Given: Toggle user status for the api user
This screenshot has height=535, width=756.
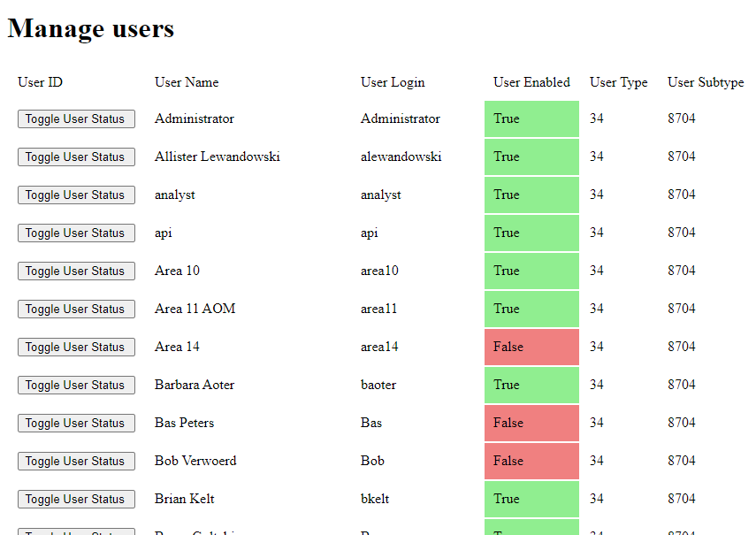Looking at the screenshot, I should point(76,233).
